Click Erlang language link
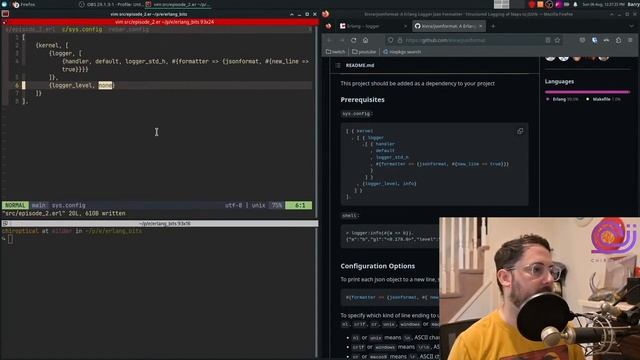The image size is (640, 360). 559,99
